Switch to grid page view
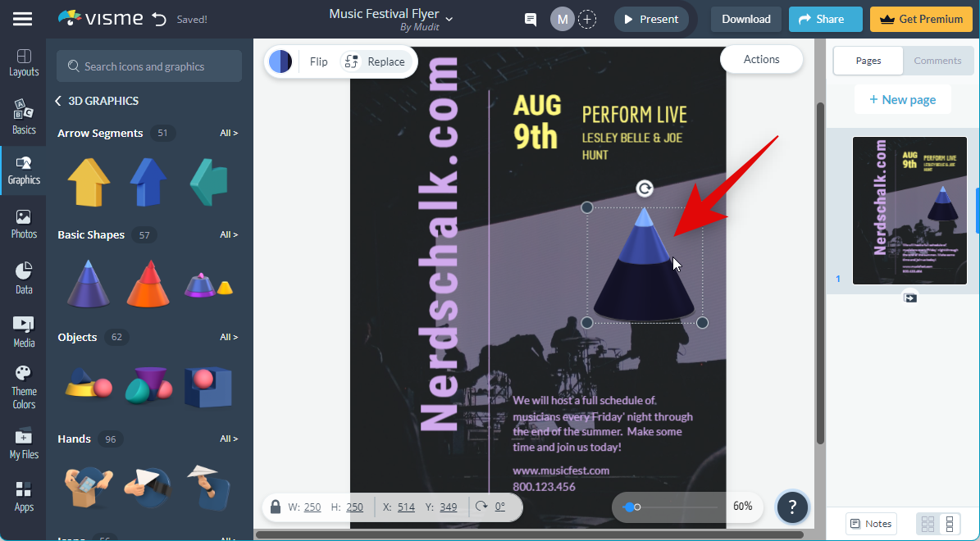Screen dimensions: 980x541 928,524
